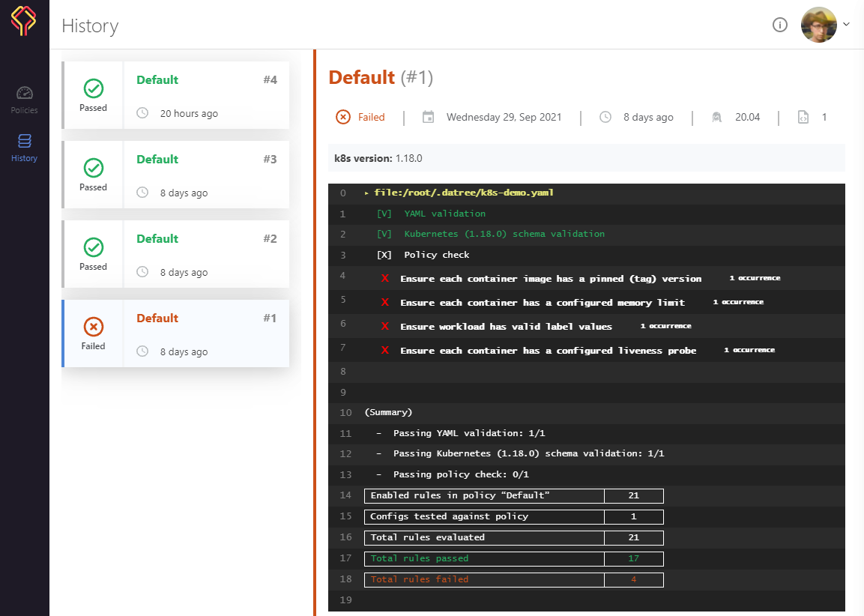Click the clock icon beside 8 days ago in details
This screenshot has height=616, width=864.
coord(605,117)
